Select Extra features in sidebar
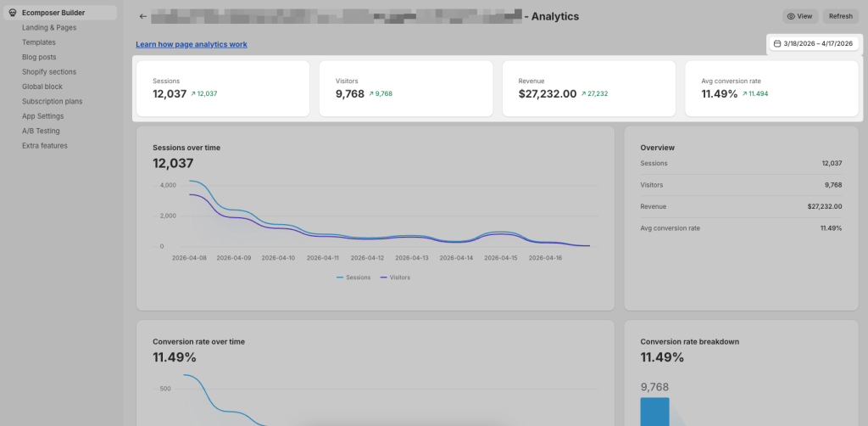The height and width of the screenshot is (426, 868). coord(45,146)
